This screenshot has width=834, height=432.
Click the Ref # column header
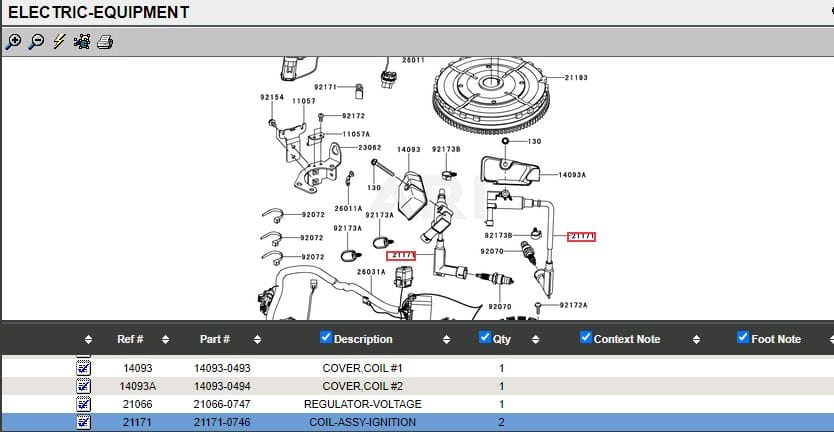coord(130,339)
